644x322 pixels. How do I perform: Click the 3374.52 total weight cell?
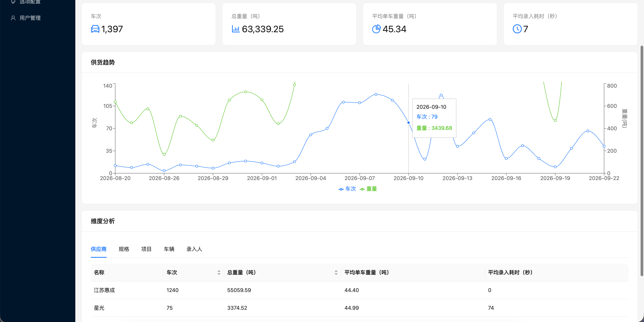237,308
